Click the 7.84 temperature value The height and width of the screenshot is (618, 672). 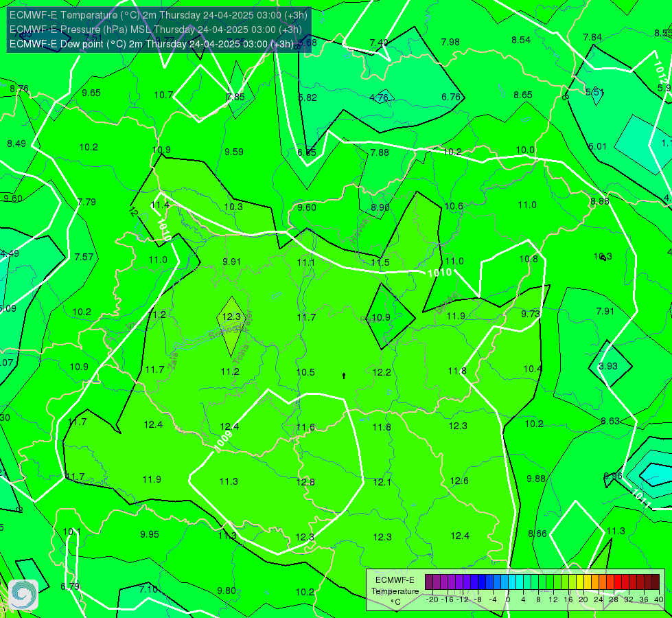click(592, 38)
